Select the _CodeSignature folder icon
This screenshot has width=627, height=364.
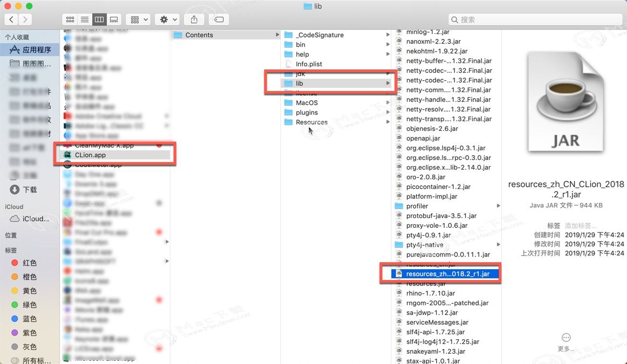288,35
